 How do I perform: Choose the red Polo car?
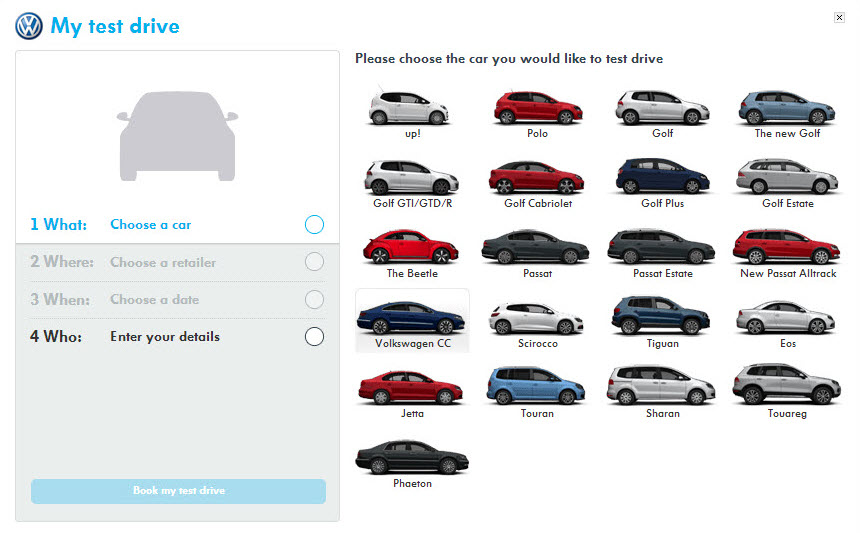click(x=538, y=106)
